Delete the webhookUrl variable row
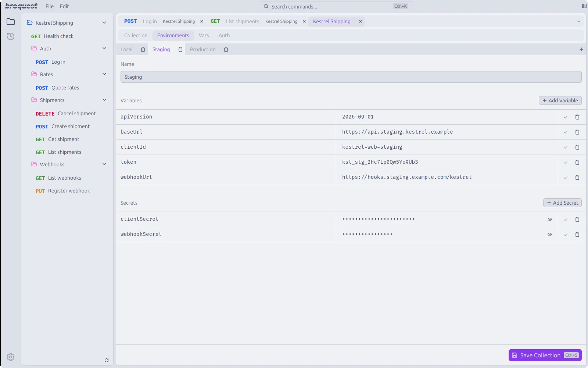The height and width of the screenshot is (368, 588). coord(577,177)
